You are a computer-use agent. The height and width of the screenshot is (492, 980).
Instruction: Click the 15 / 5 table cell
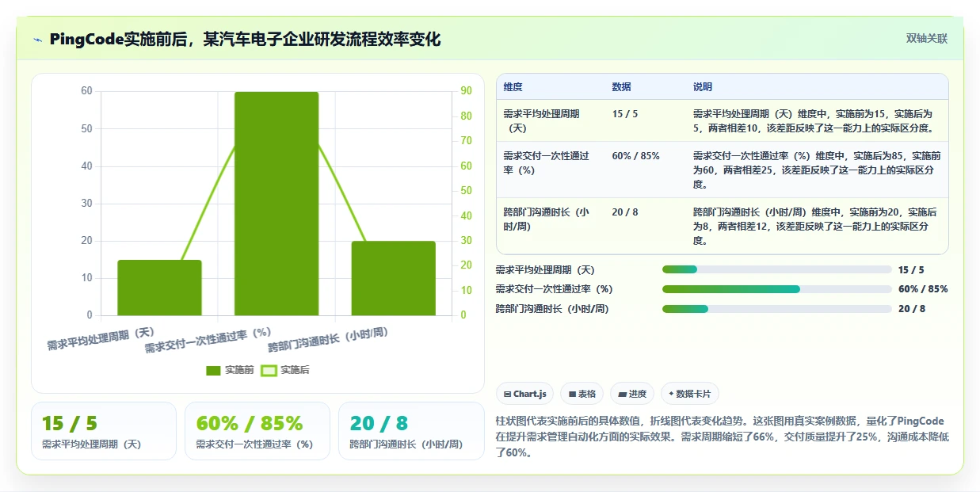[625, 114]
